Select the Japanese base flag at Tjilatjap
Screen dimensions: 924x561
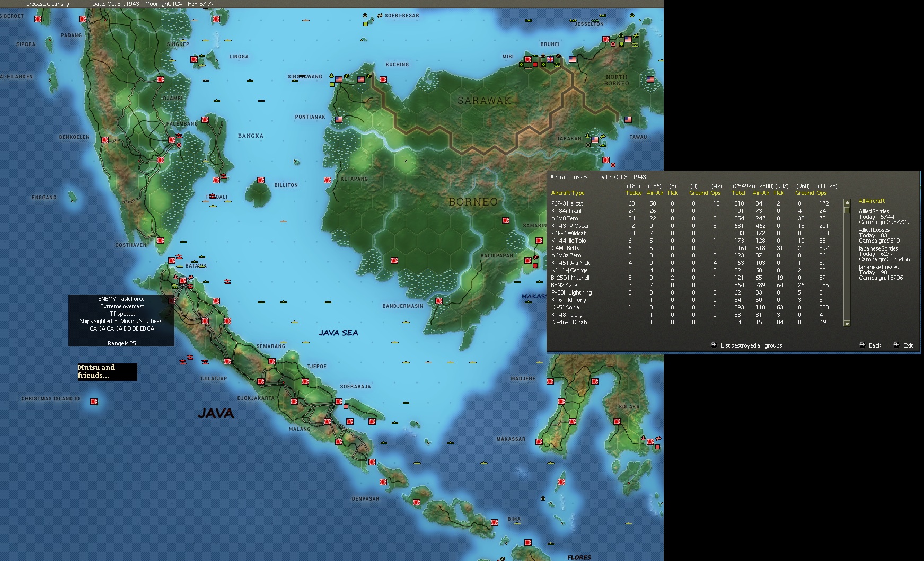click(x=227, y=361)
